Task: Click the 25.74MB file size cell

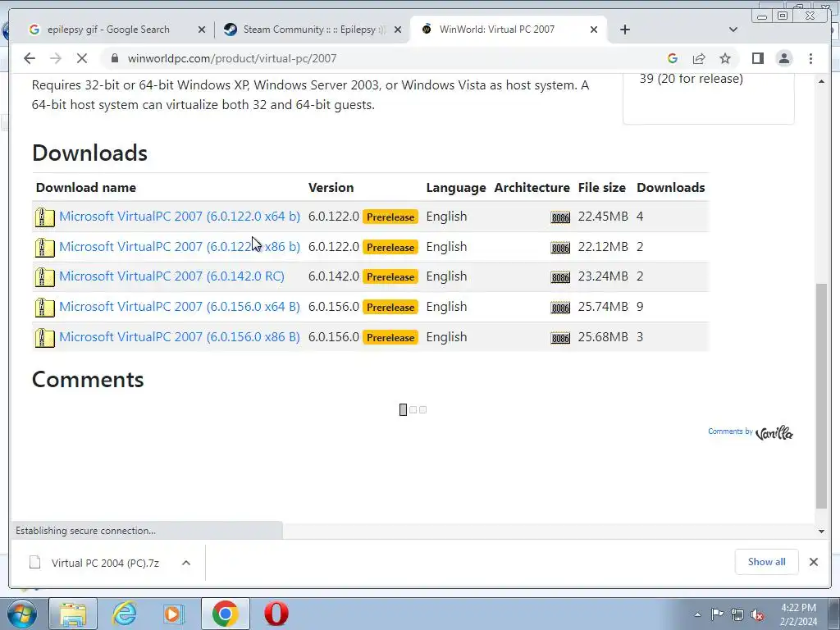Action: click(603, 307)
